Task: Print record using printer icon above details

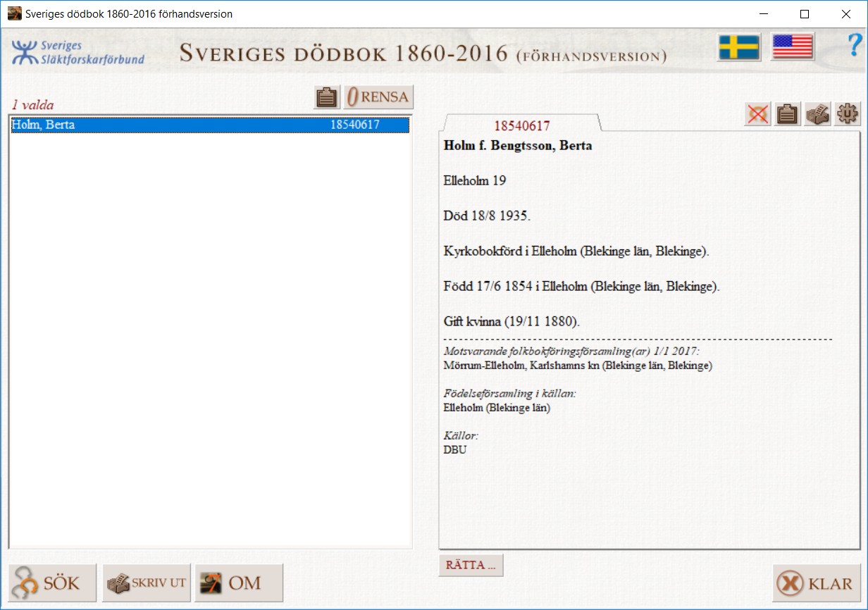Action: [817, 114]
